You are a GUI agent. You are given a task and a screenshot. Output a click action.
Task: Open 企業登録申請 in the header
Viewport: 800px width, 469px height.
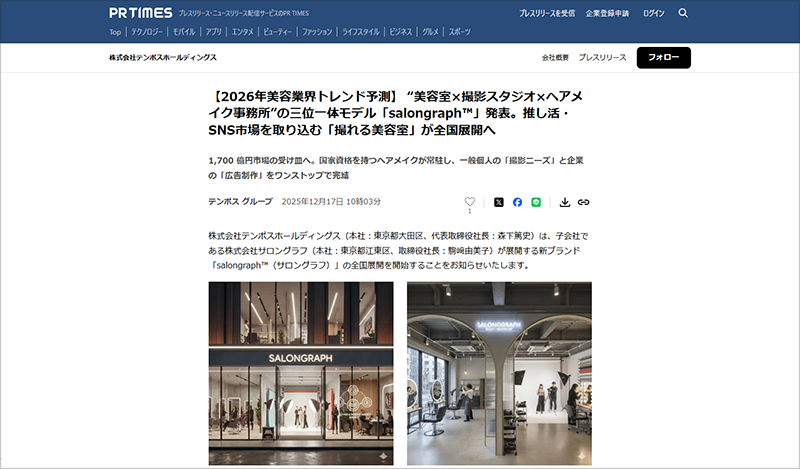pos(607,13)
